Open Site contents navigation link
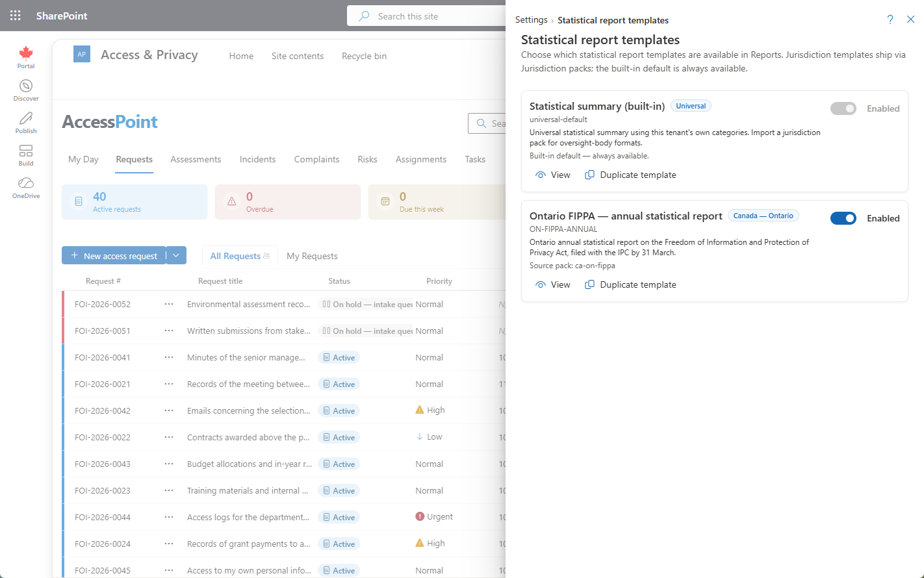The width and height of the screenshot is (924, 578). 298,56
